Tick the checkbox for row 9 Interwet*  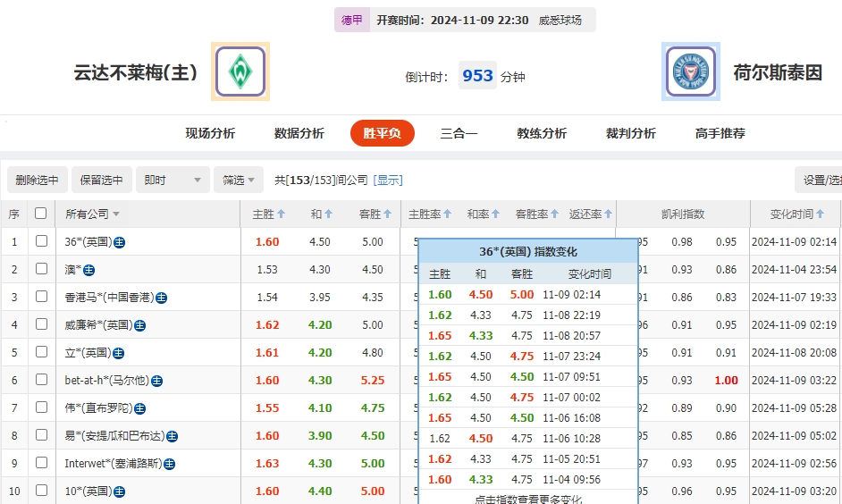(x=41, y=463)
